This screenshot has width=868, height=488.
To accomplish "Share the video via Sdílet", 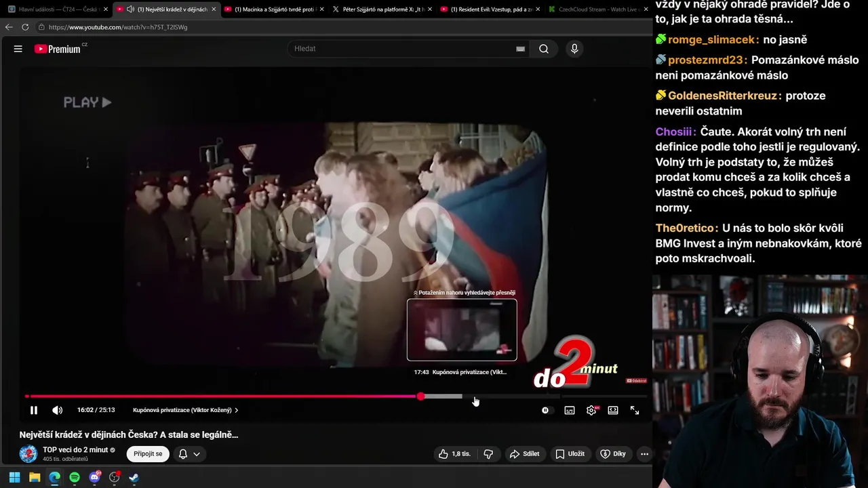I will 524,454.
